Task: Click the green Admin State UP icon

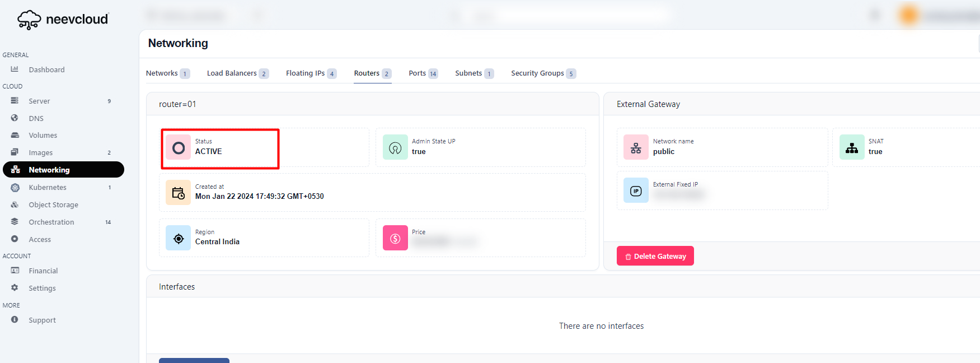Action: click(395, 148)
